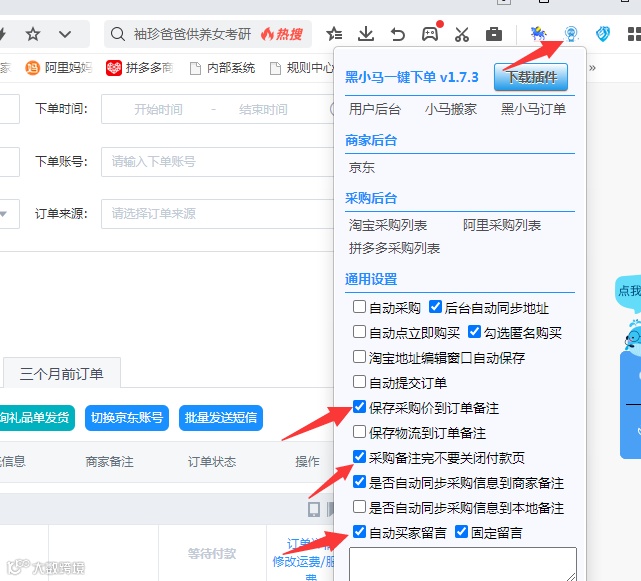
Task: Click the 商家备注 column header
Action: tap(110, 462)
